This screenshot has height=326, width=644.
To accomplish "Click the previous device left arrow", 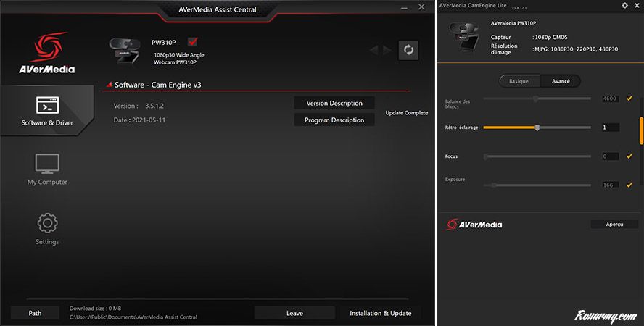I will (374, 50).
